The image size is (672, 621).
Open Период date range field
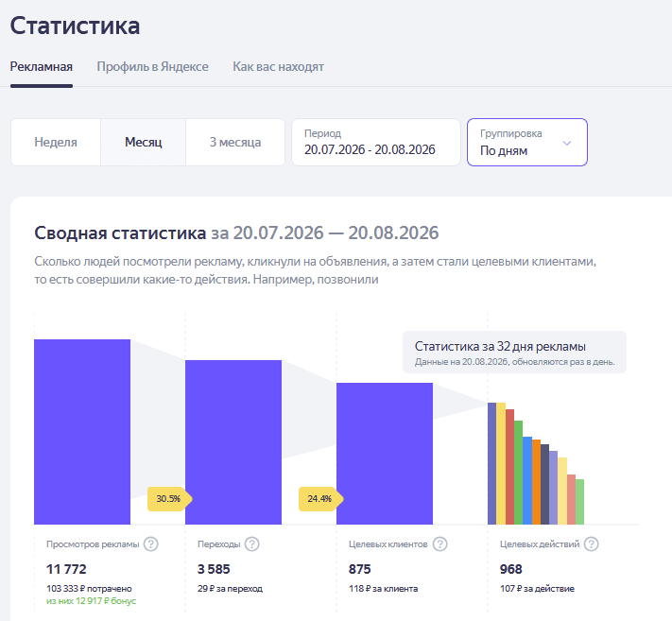[376, 143]
